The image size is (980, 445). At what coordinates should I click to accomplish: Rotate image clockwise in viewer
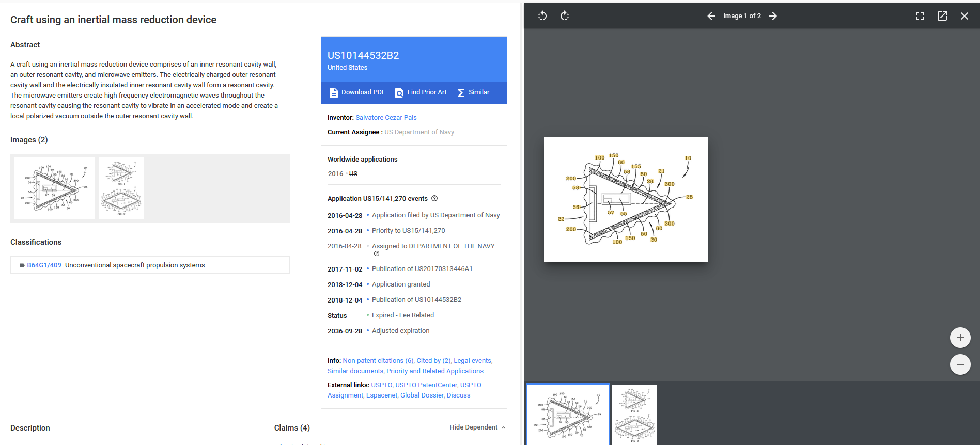(x=565, y=16)
